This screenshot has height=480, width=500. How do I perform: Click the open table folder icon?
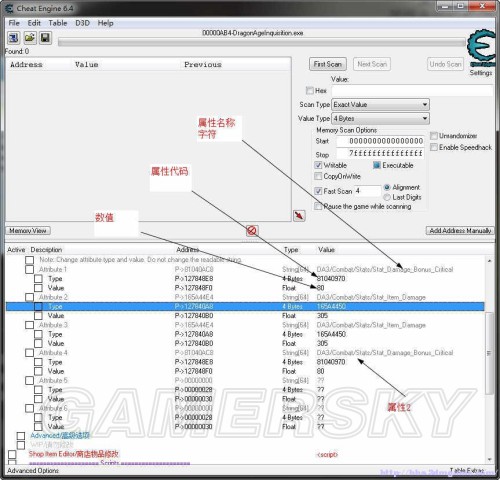click(30, 38)
